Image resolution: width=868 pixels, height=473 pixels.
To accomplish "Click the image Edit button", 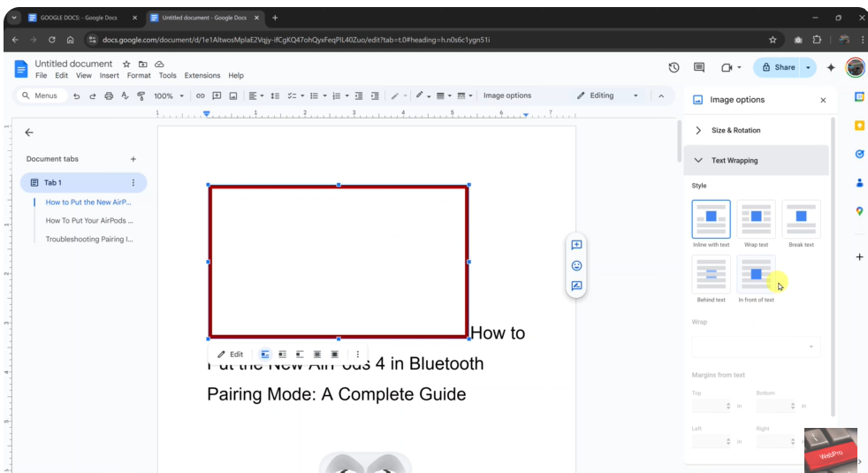I will click(x=231, y=355).
